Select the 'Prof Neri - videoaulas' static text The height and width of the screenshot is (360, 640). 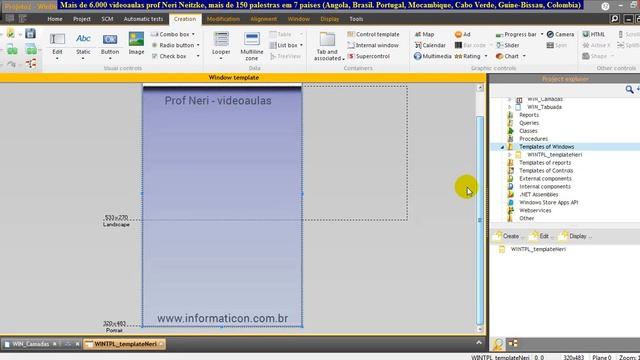(218, 101)
